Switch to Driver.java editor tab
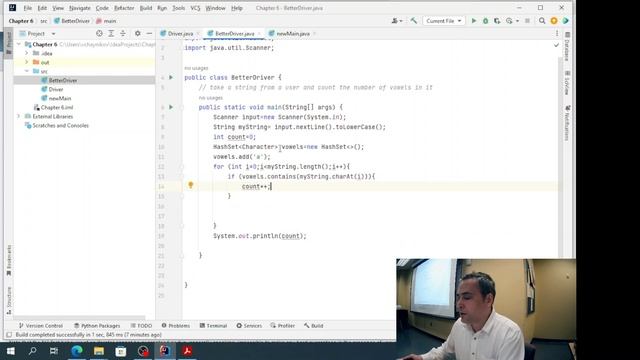This screenshot has height=360, width=640. pos(180,33)
